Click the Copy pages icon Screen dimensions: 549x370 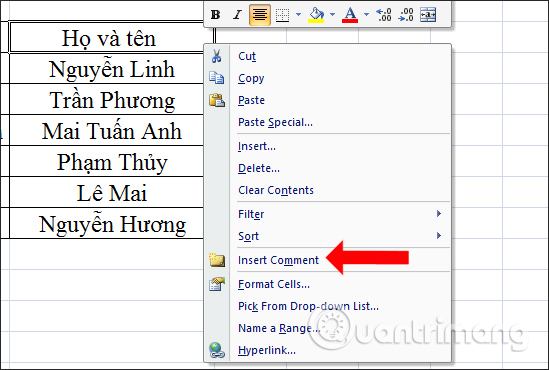click(217, 78)
